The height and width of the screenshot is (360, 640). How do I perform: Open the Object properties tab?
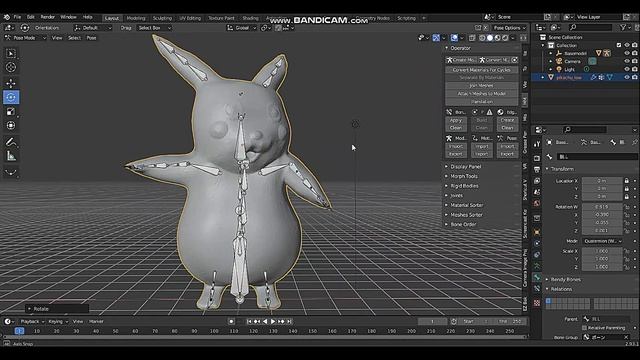pos(537,232)
